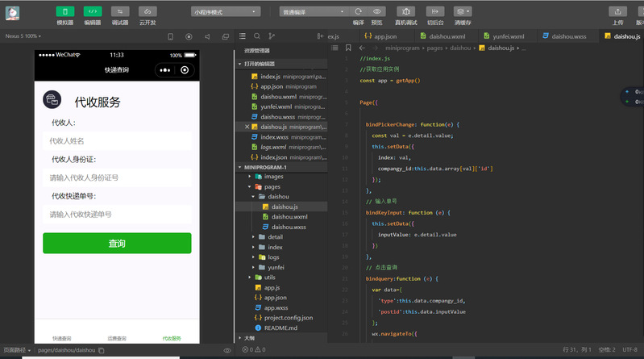Open logs.wxml in open editors list
This screenshot has width=644, height=359.
pos(282,147)
